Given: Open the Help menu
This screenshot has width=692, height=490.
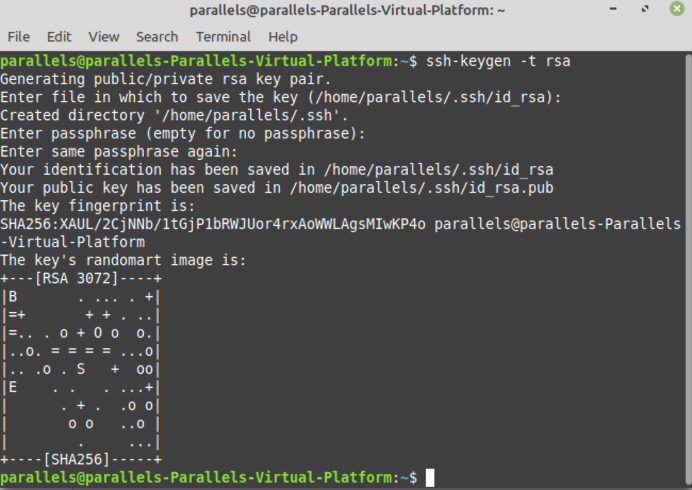Looking at the screenshot, I should pyautogui.click(x=283, y=37).
